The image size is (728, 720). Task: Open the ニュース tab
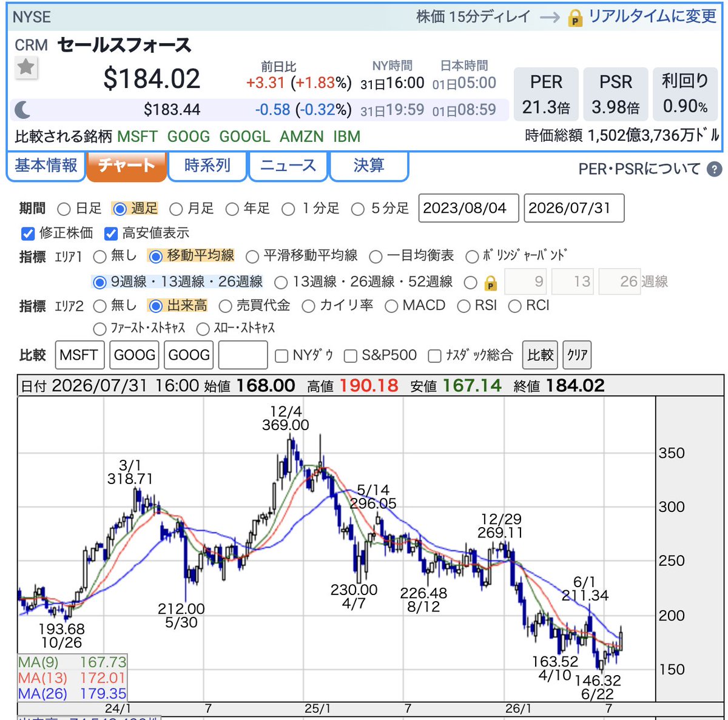[x=288, y=166]
